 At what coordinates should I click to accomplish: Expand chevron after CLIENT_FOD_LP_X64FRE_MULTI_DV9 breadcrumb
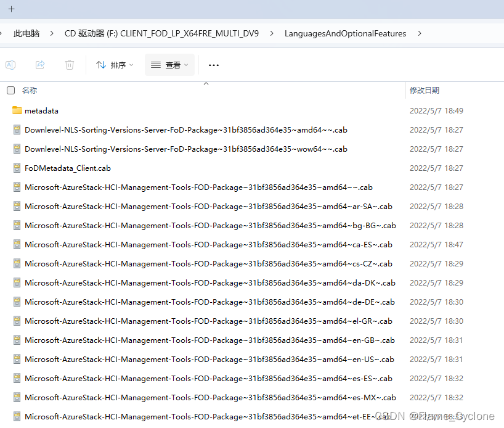tap(272, 33)
